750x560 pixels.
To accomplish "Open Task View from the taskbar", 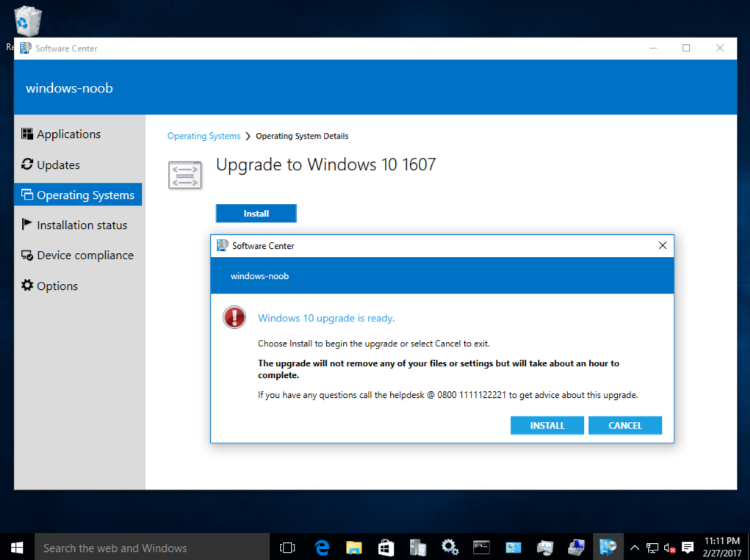I will click(287, 548).
